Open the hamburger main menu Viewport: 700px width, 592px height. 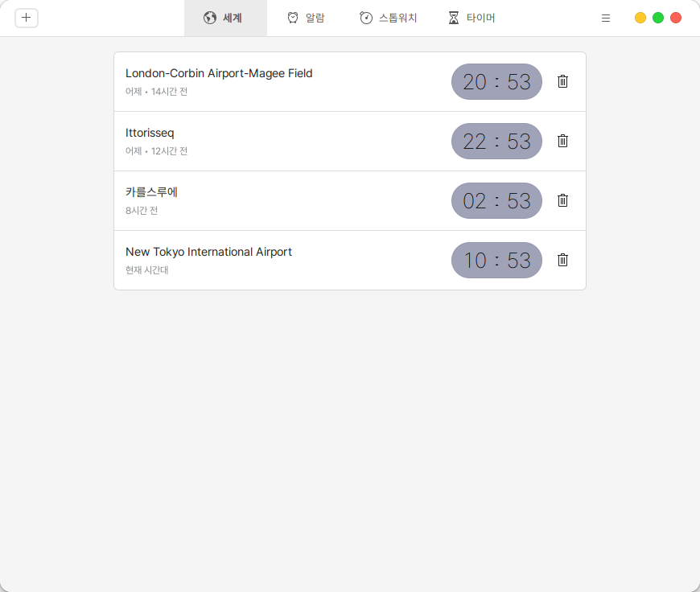606,18
